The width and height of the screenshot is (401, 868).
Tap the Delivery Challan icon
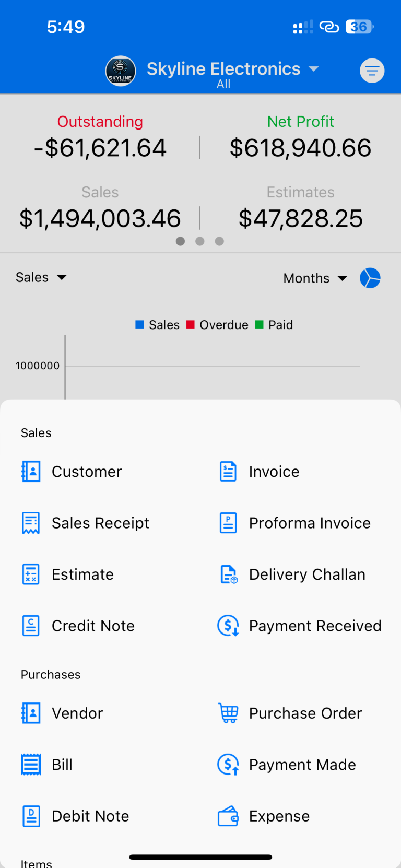[x=228, y=574]
